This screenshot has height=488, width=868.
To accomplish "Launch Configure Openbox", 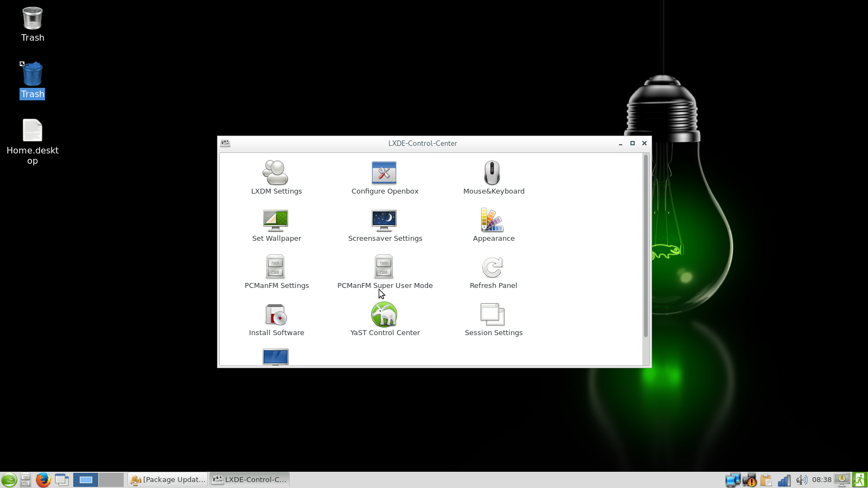I will (x=384, y=174).
